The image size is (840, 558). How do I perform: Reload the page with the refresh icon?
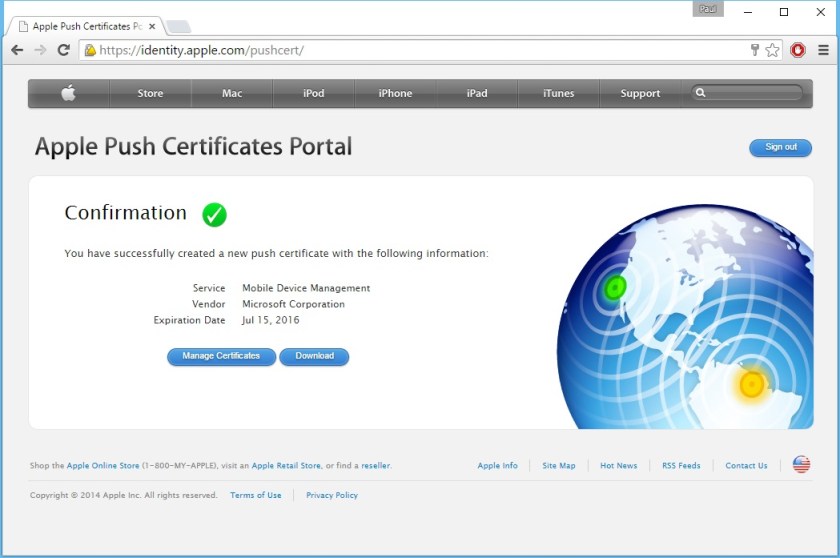click(63, 50)
